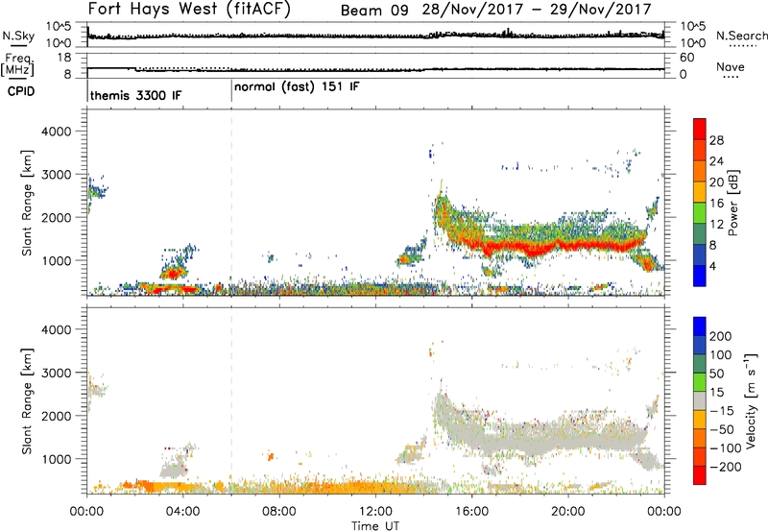Click the '16:00' time axis label

471,512
